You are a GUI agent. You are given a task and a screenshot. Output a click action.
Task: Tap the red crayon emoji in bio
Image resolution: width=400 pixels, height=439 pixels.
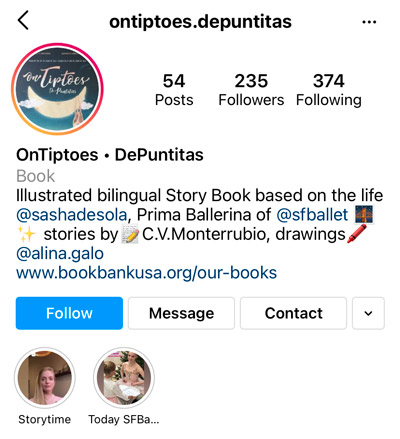[357, 234]
